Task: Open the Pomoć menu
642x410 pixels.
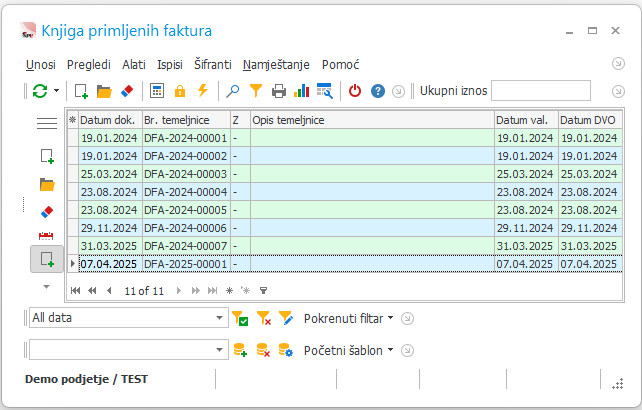Action: pyautogui.click(x=340, y=65)
